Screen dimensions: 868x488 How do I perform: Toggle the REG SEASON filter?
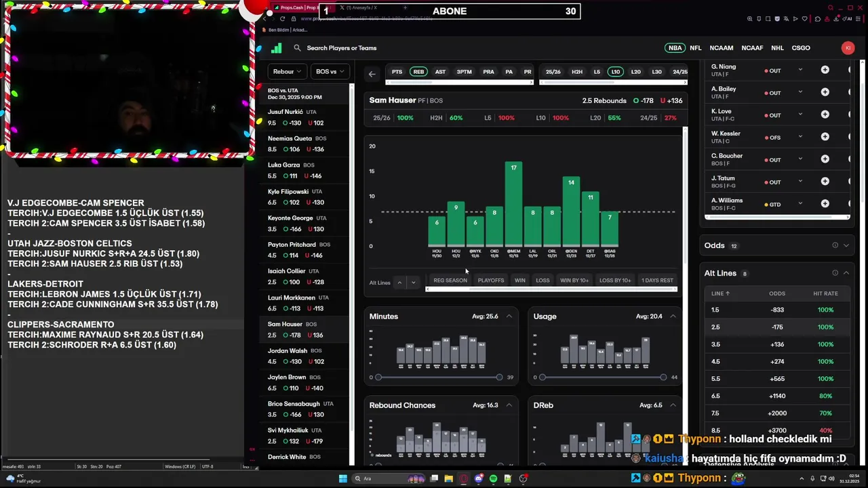point(450,280)
